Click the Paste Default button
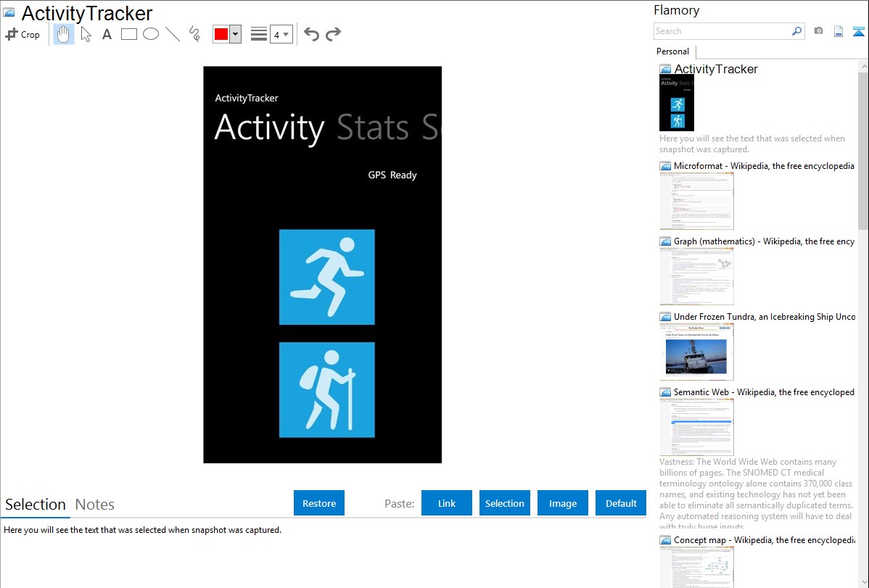The image size is (869, 588). (x=621, y=503)
